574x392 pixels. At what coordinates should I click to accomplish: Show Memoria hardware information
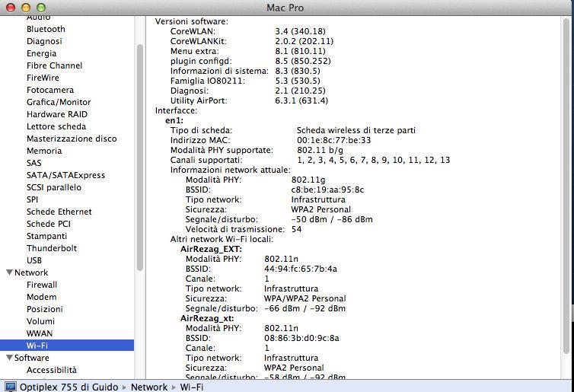tap(44, 151)
